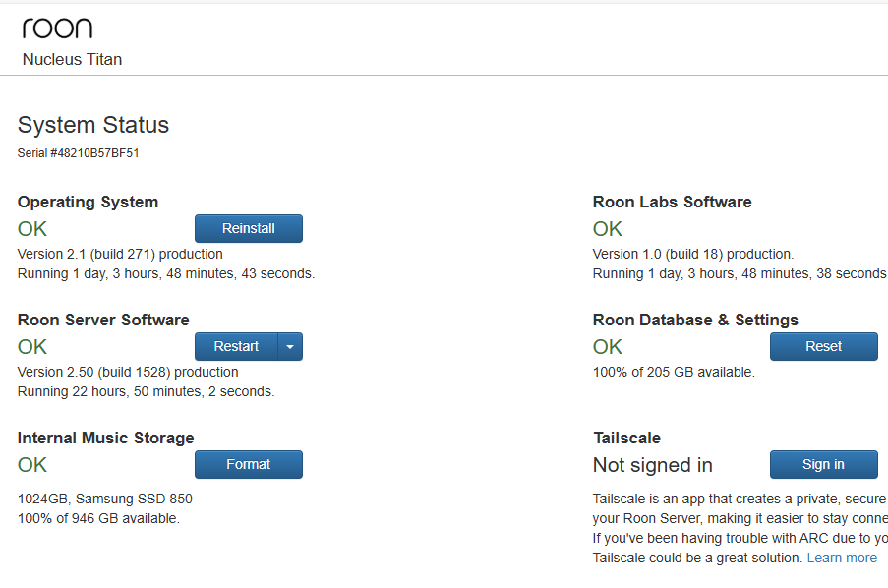
Task: Click 'Version 2.50 (build 1528) production' text
Action: tap(128, 372)
